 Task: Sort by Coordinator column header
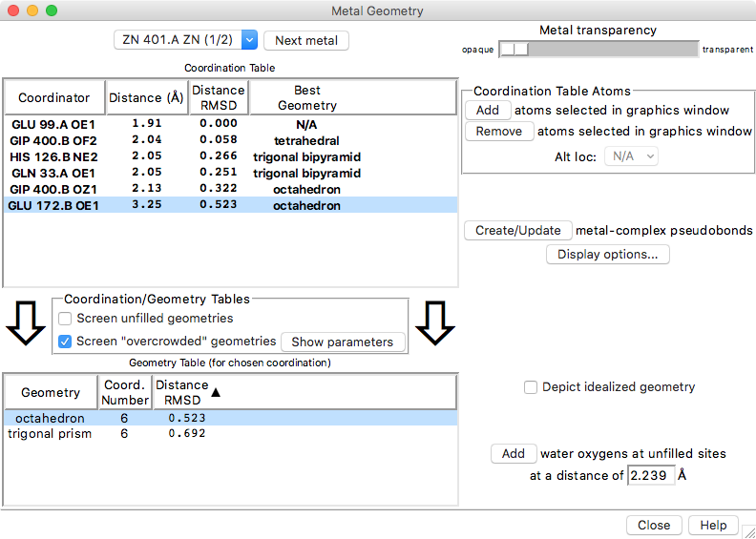point(53,97)
